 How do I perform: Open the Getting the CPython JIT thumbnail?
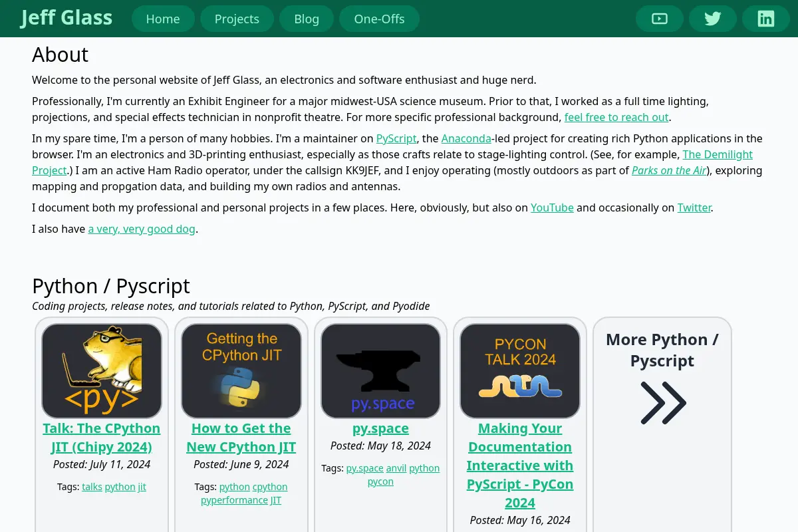pyautogui.click(x=241, y=371)
